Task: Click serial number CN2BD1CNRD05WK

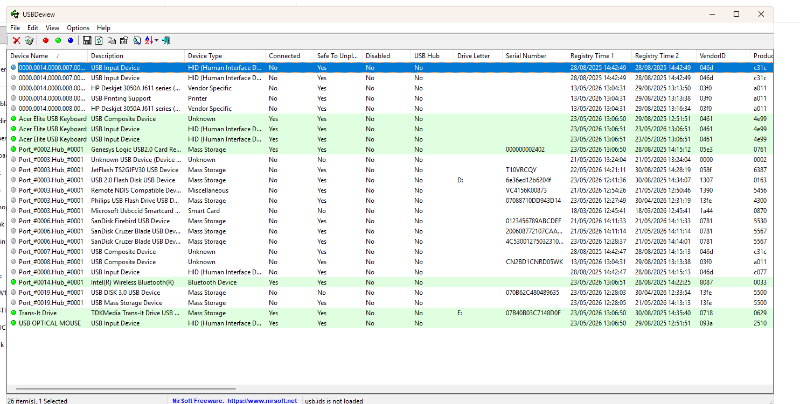Action: 534,262
